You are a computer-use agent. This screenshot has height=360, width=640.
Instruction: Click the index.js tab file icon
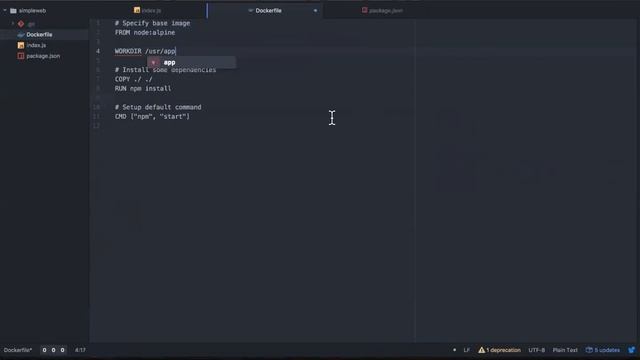[x=137, y=10]
